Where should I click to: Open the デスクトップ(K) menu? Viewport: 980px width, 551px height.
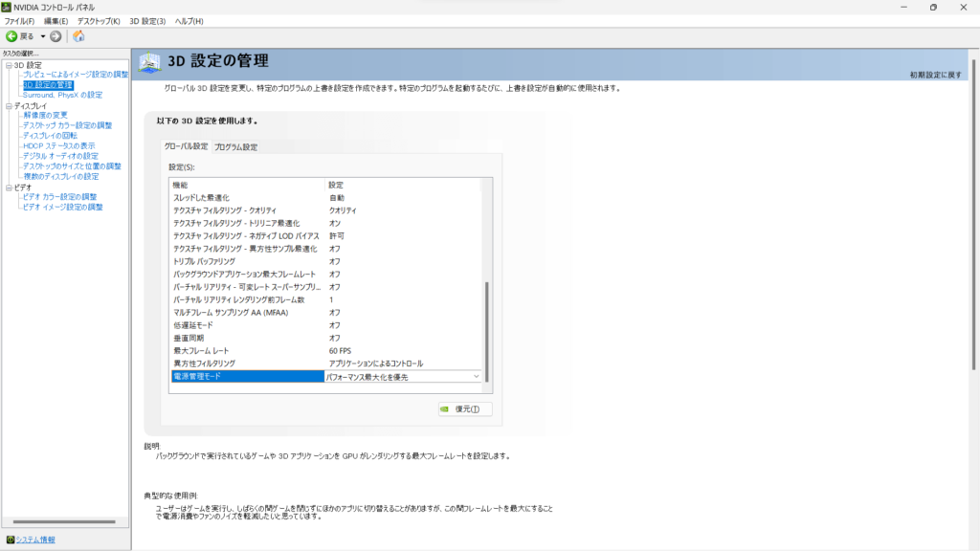click(x=99, y=21)
